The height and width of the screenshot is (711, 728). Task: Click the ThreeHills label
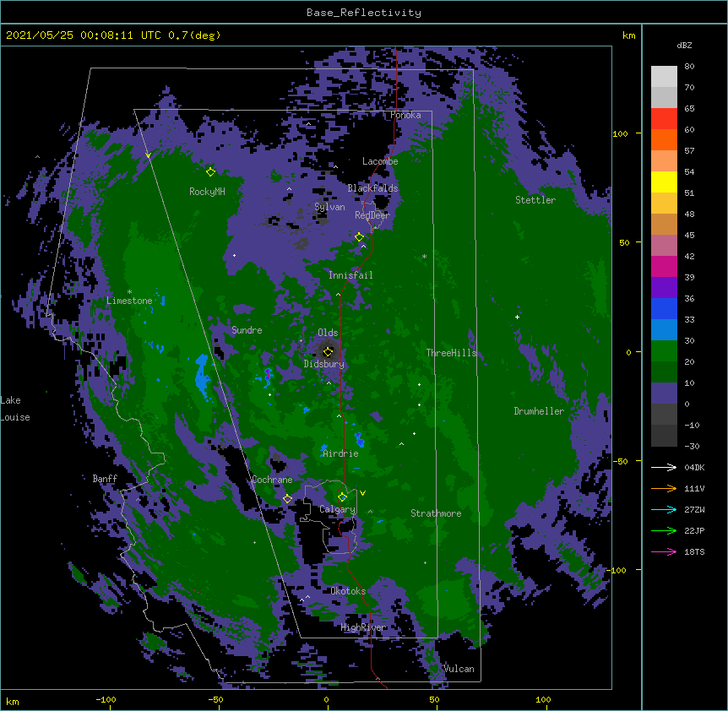click(x=452, y=353)
